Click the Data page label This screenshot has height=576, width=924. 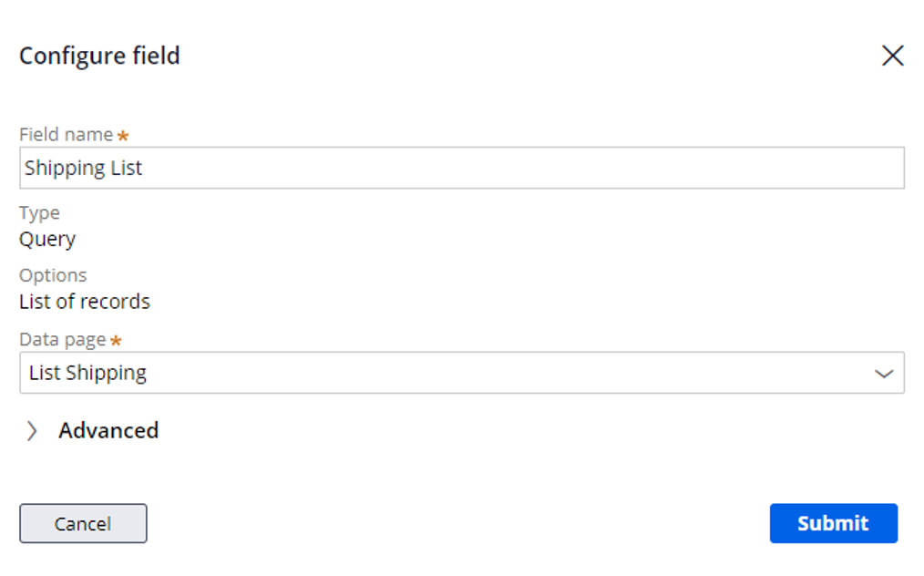[x=63, y=340]
